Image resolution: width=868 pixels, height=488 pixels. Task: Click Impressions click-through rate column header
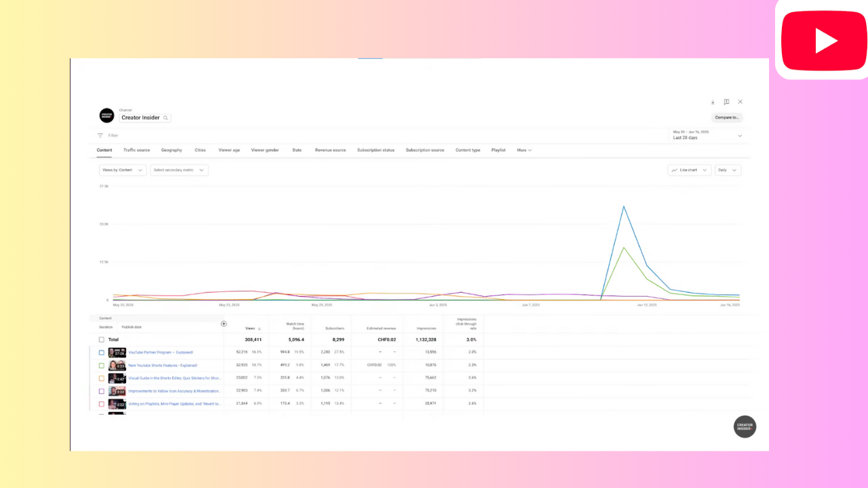pos(467,324)
